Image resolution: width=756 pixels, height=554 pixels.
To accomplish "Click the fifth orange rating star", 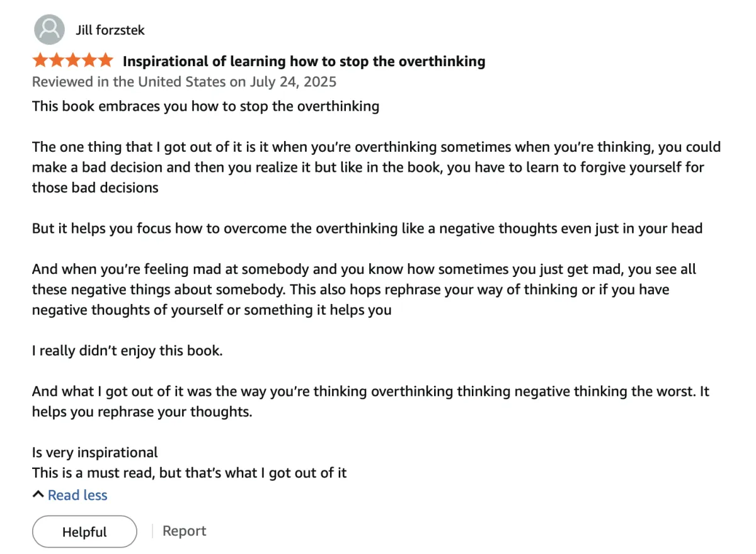I will click(105, 60).
